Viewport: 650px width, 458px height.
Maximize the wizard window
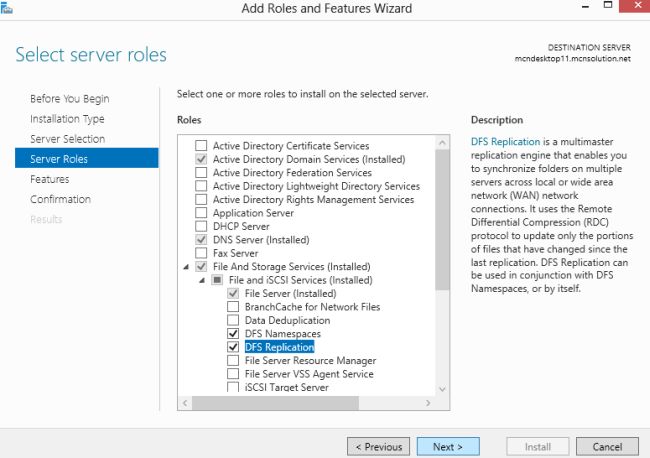(x=603, y=9)
